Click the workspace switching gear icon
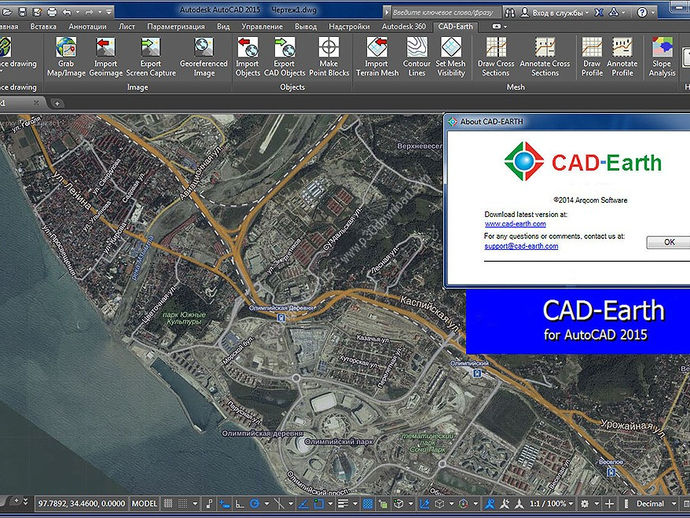The width and height of the screenshot is (690, 518). point(585,503)
